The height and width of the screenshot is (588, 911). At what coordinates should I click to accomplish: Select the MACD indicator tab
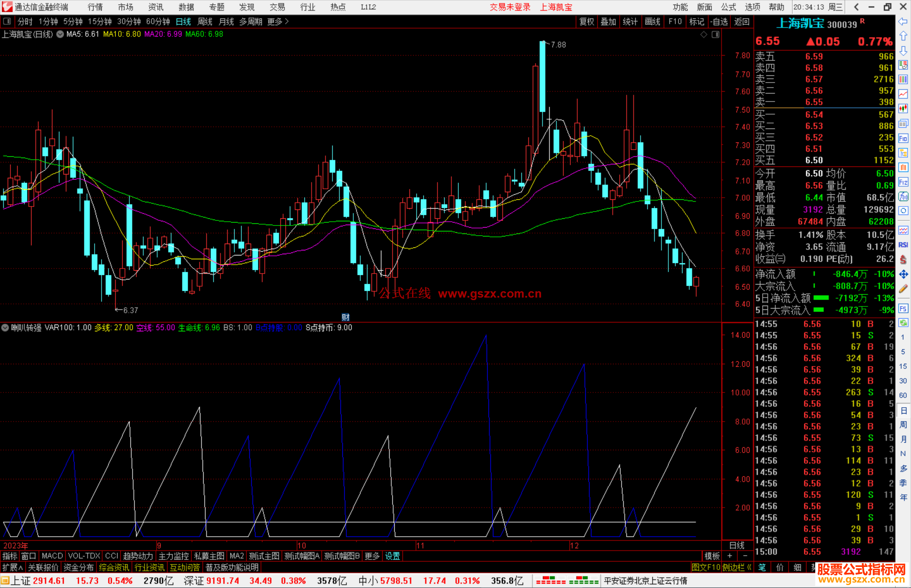52,556
